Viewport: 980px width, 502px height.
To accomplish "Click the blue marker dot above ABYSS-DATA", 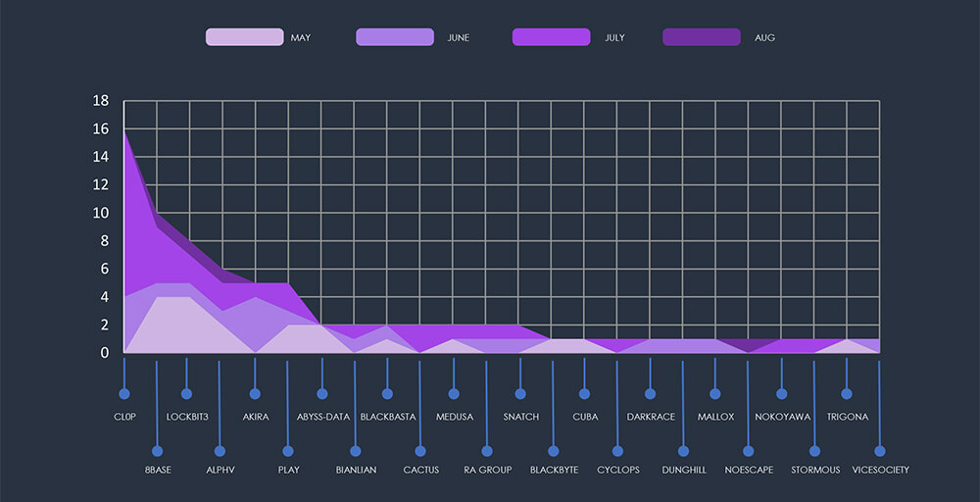I will (322, 394).
